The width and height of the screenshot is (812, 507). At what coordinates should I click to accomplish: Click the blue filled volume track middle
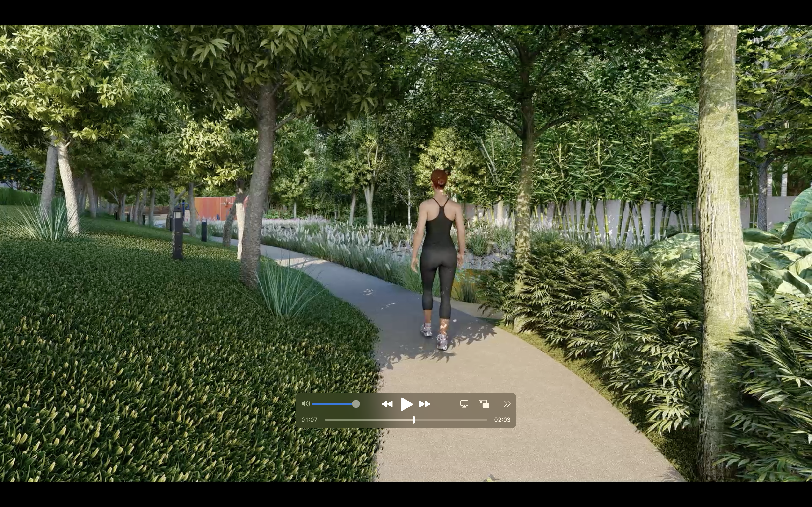333,404
